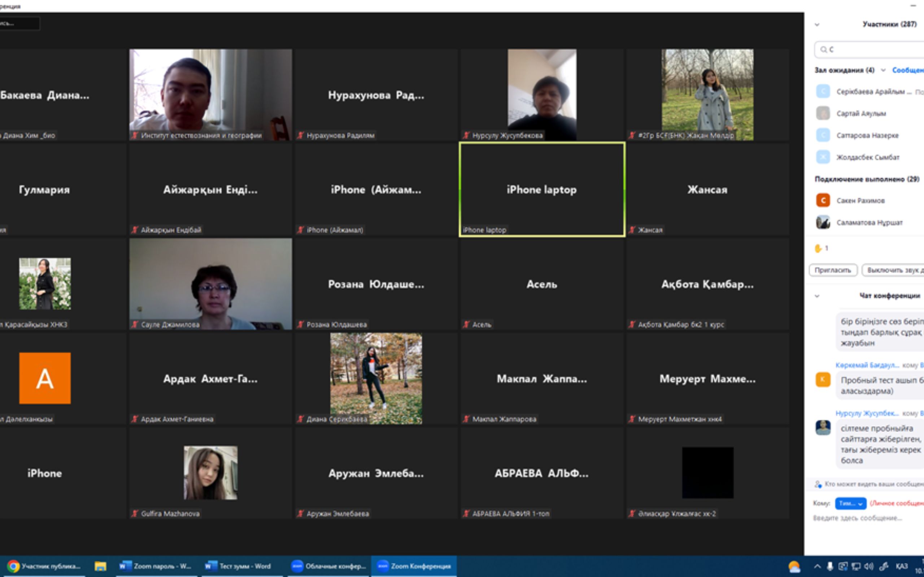Switch to Тест зума Word taskbar window

[239, 566]
